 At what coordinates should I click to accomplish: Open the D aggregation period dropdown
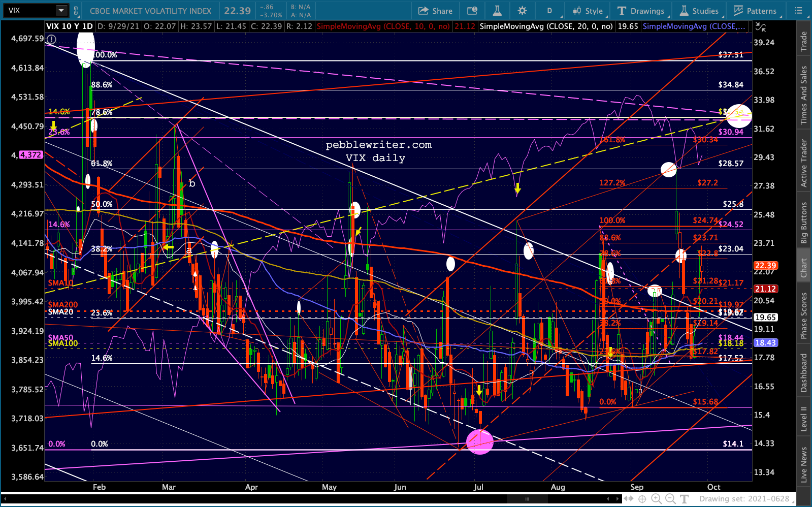click(549, 11)
